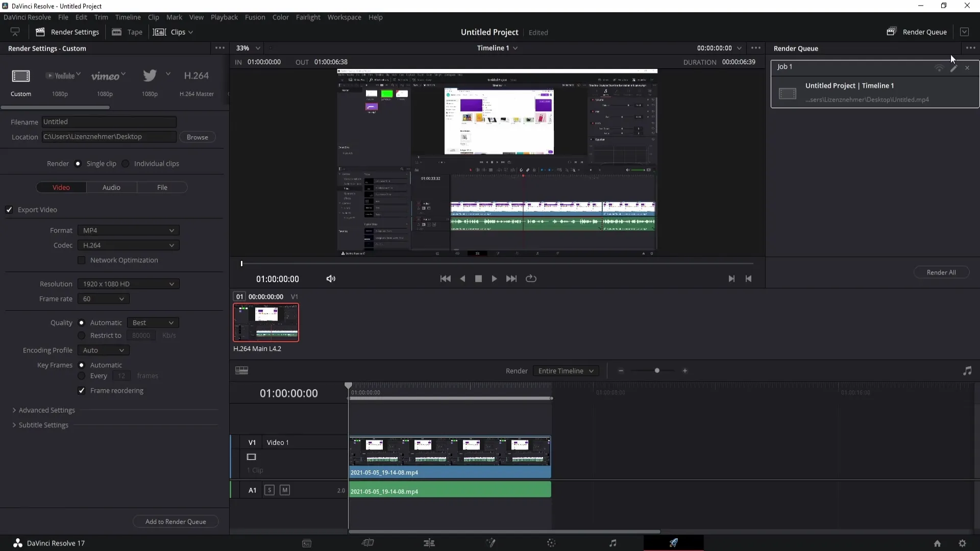Click the Edit page icon
The image size is (980, 551).
pos(428,543)
